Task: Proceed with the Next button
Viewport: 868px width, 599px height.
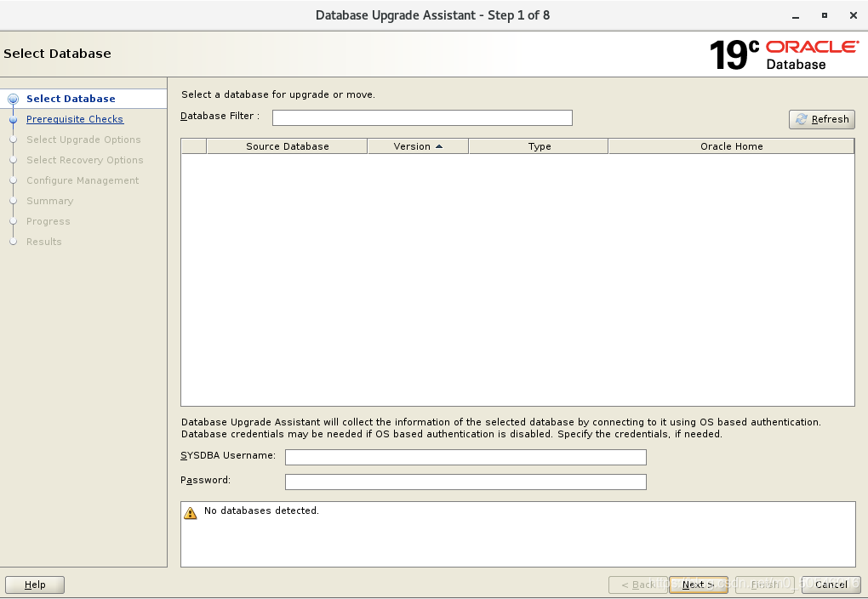Action: (x=698, y=585)
